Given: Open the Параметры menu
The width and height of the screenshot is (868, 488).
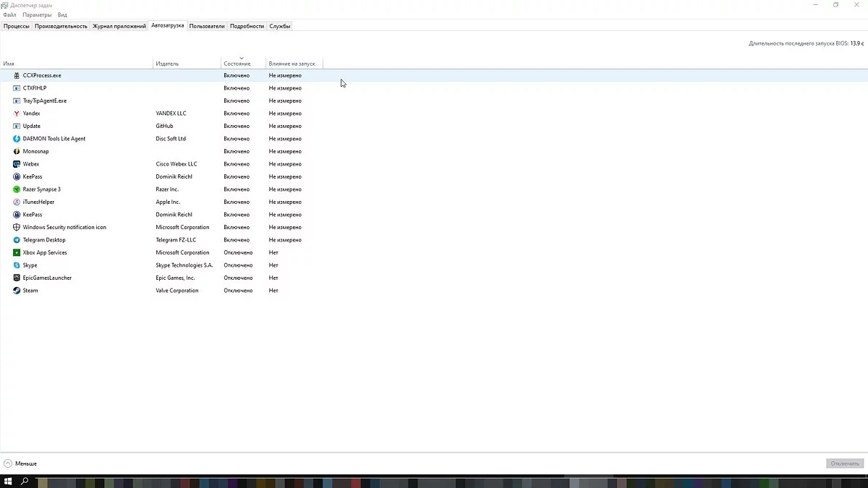Looking at the screenshot, I should point(37,14).
